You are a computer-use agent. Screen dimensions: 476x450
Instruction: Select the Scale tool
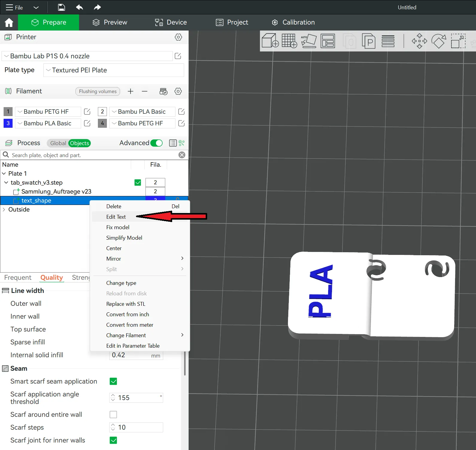pos(458,41)
